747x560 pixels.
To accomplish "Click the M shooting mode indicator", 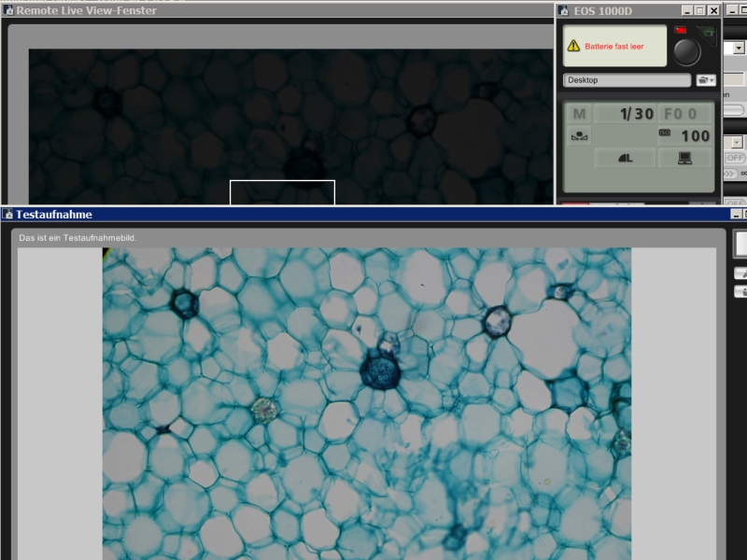I will 579,114.
